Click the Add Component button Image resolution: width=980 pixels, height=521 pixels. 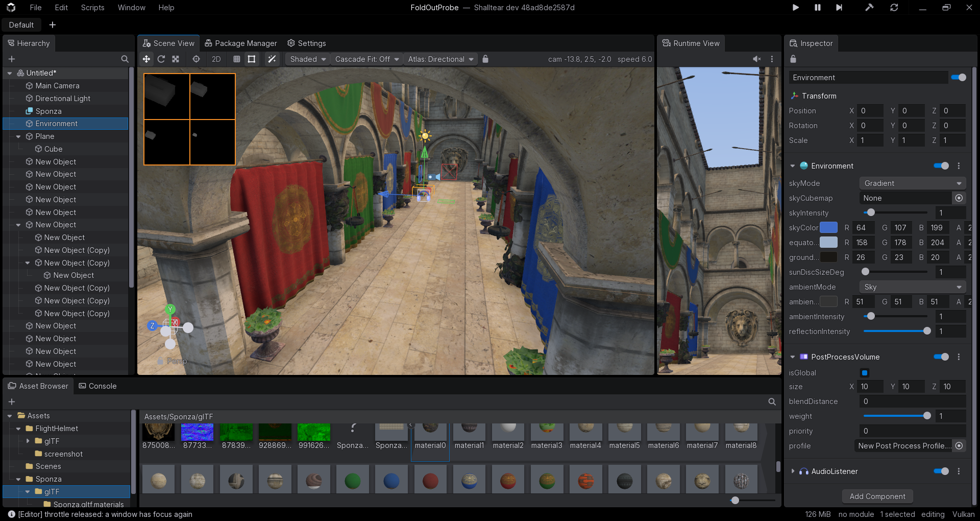[x=877, y=496]
